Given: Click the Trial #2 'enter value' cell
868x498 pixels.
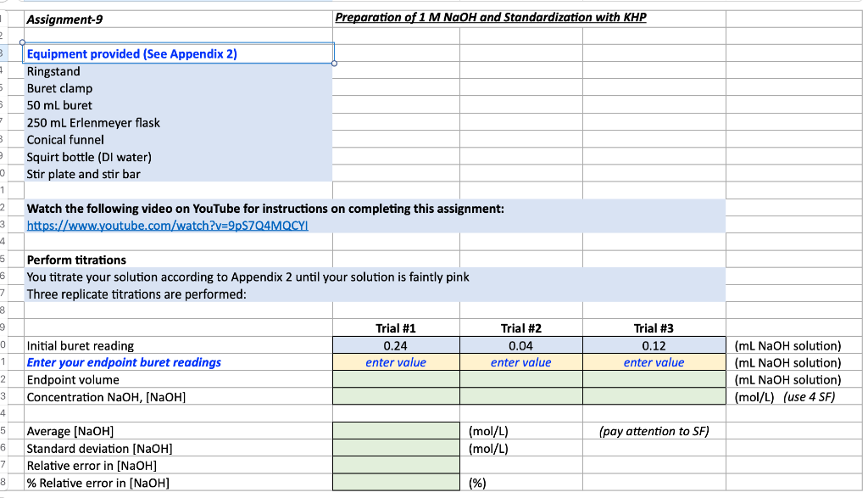Looking at the screenshot, I should click(x=520, y=362).
